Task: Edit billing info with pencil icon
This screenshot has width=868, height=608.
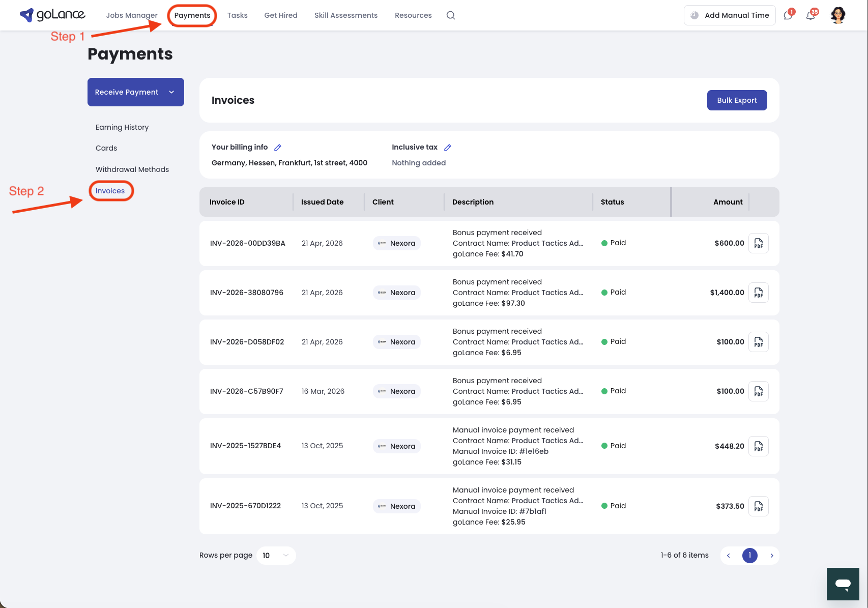Action: pos(278,148)
